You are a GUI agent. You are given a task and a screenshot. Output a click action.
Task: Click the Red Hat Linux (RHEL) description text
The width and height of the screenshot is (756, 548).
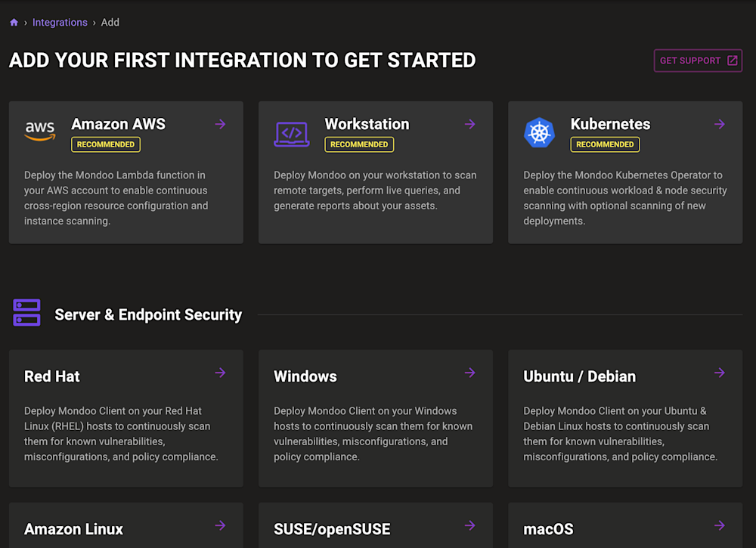pyautogui.click(x=121, y=434)
